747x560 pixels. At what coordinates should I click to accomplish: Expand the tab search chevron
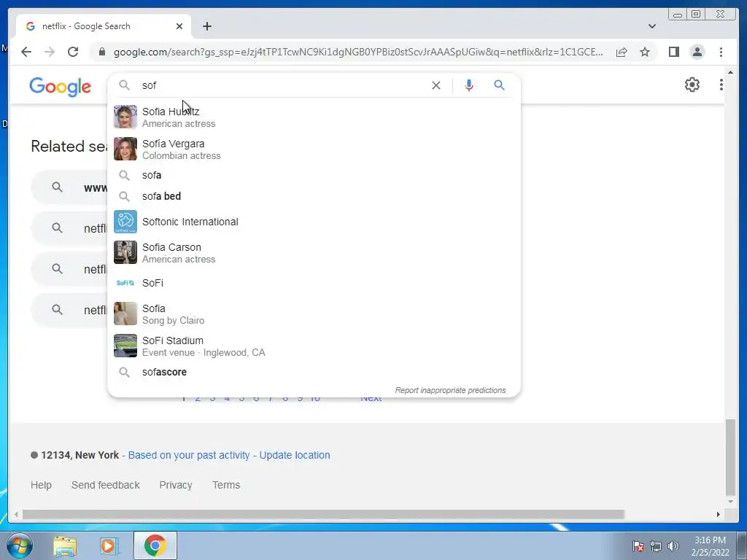652,26
